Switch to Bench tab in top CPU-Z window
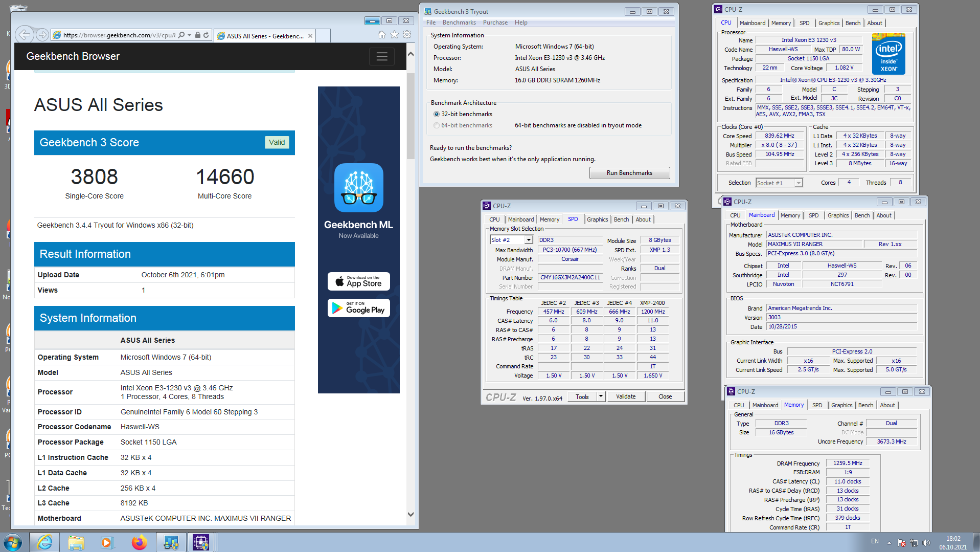Viewport: 980px width, 552px height. pos(853,23)
